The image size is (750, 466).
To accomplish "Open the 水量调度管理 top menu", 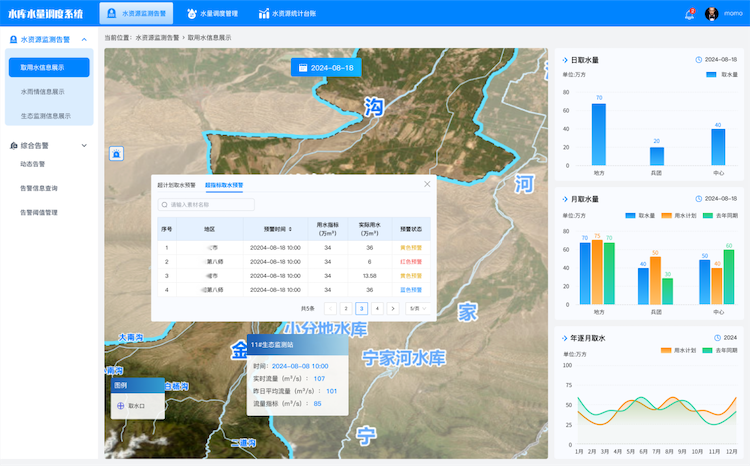I will click(212, 13).
